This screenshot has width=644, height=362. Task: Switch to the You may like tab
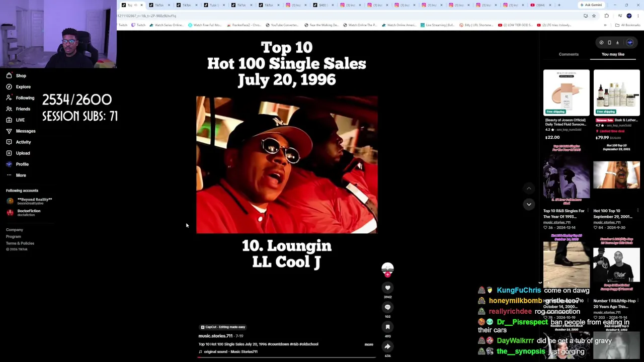point(613,54)
